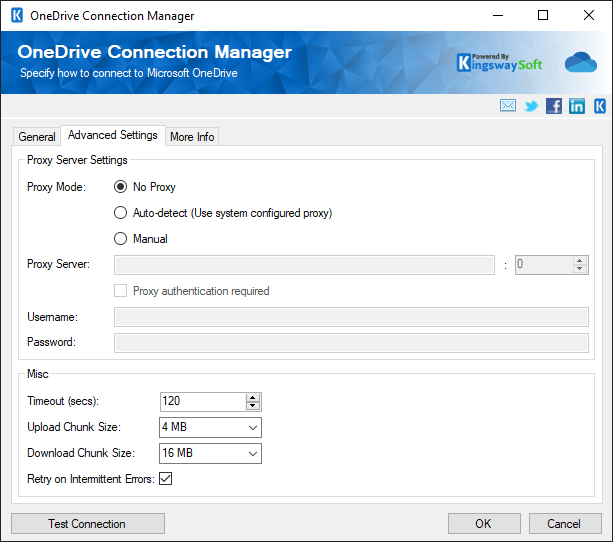Expand the Download Chunk Size dropdown
Screen dimensions: 613x542
tap(253, 454)
